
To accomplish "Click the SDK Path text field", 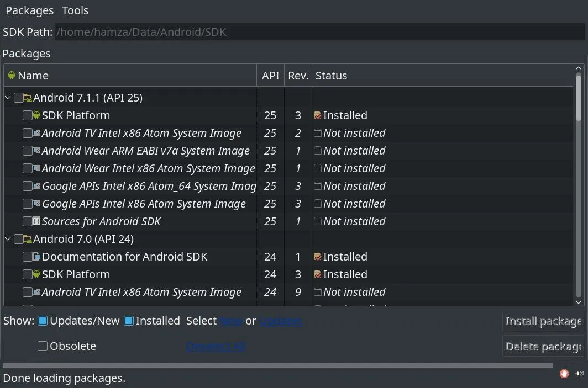I will coord(319,32).
